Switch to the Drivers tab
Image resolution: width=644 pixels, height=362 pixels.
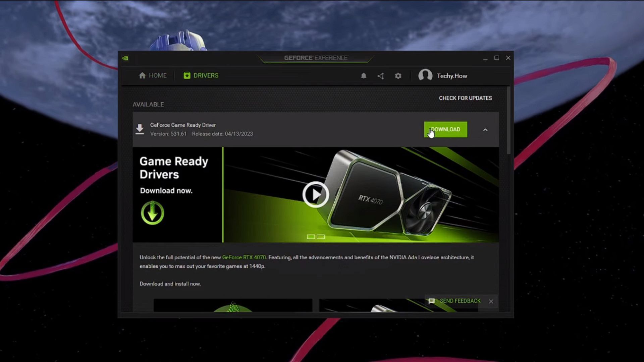pos(201,76)
